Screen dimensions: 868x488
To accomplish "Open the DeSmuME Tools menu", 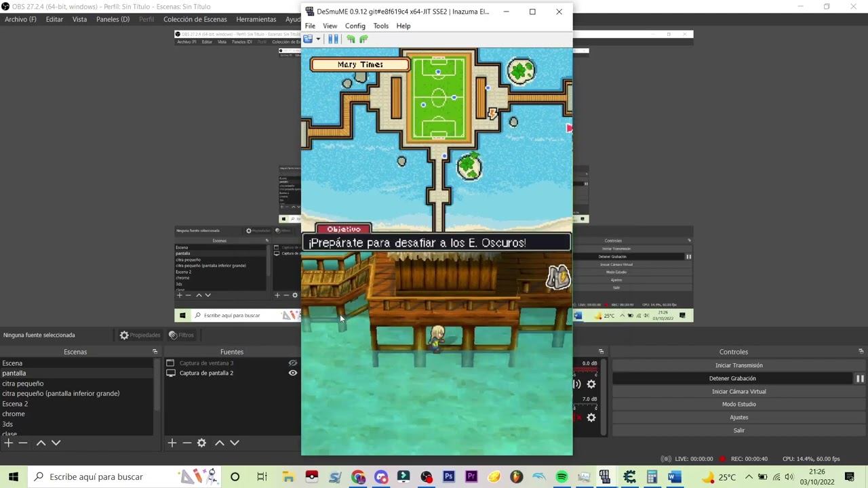I will click(380, 26).
